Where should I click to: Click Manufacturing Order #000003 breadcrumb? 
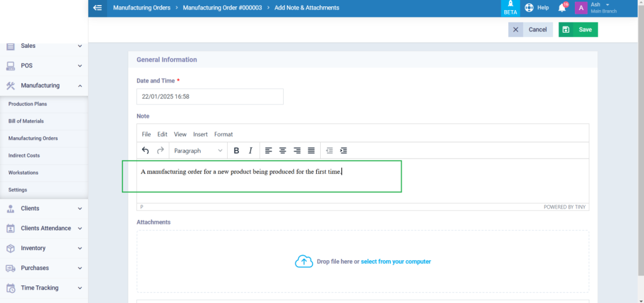click(222, 8)
